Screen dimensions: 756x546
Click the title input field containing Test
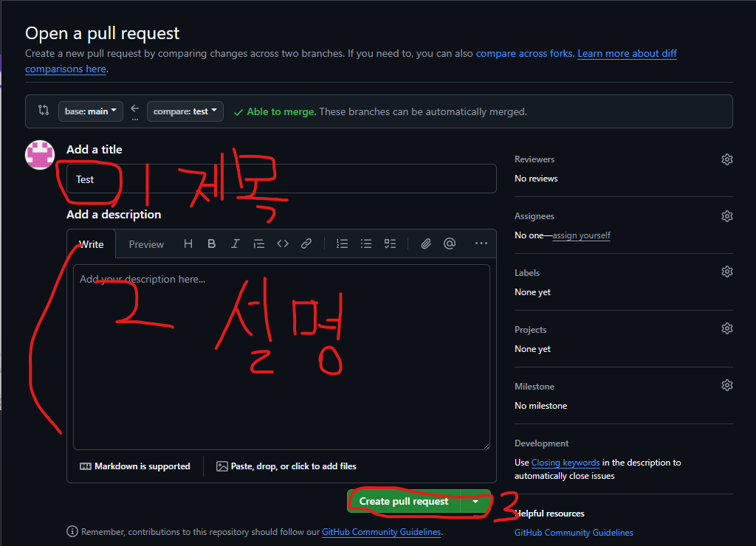(281, 179)
